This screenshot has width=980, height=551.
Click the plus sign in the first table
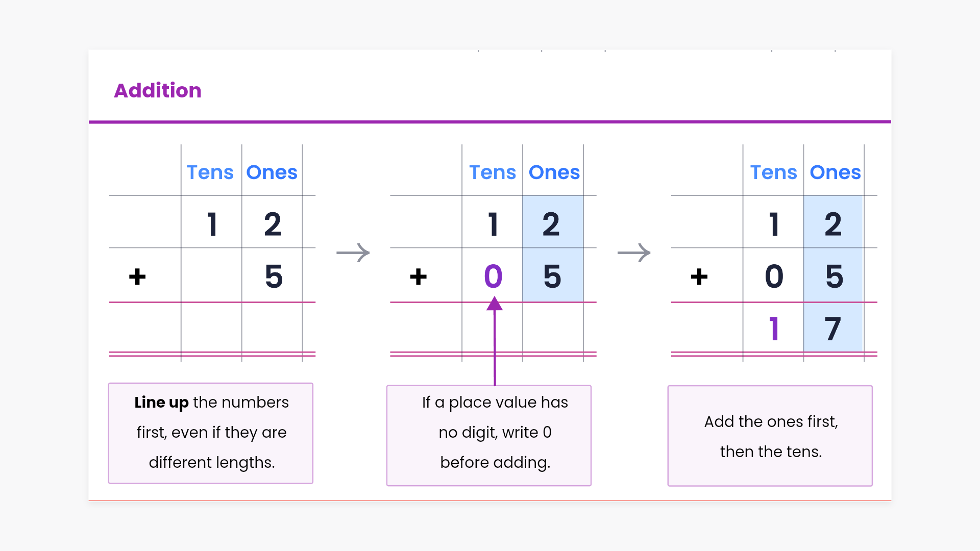tap(137, 277)
